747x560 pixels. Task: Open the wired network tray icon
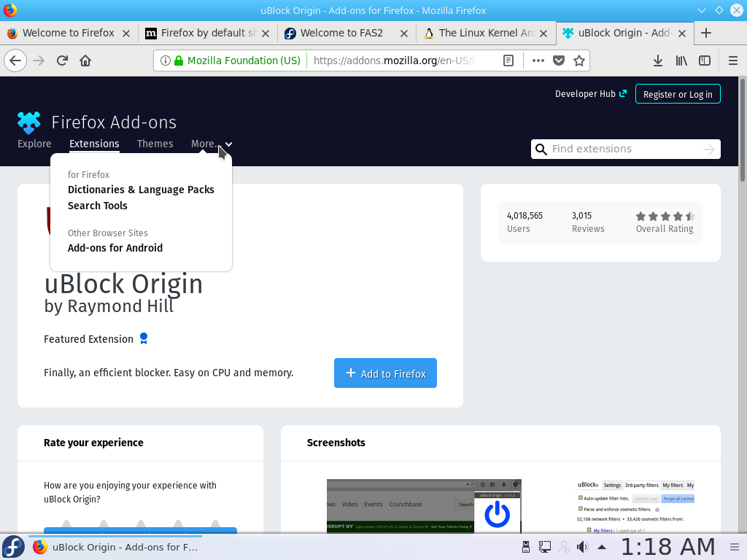[x=544, y=547]
